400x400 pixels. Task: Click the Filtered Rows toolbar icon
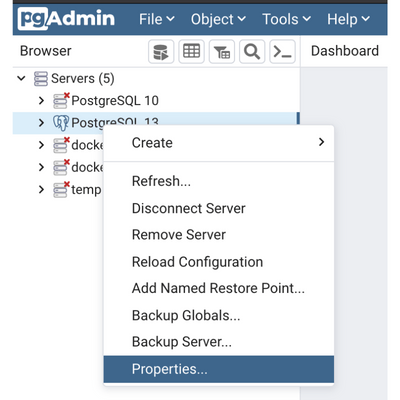pos(222,51)
